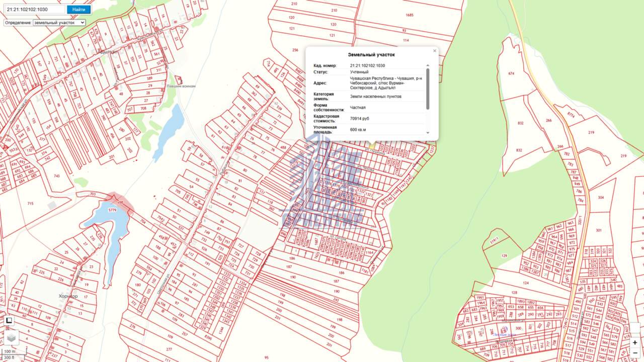
Task: Zoom out with the minus button
Action: [x=635, y=353]
